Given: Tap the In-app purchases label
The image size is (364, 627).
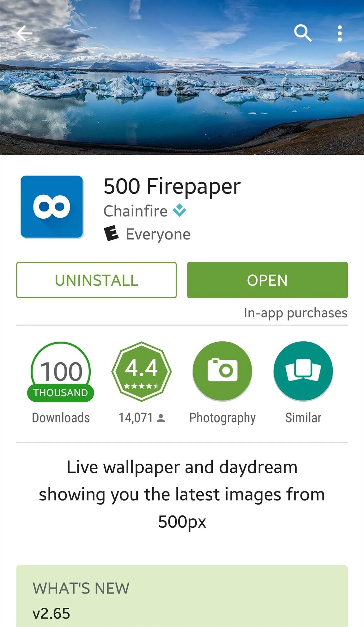Looking at the screenshot, I should coord(296,313).
